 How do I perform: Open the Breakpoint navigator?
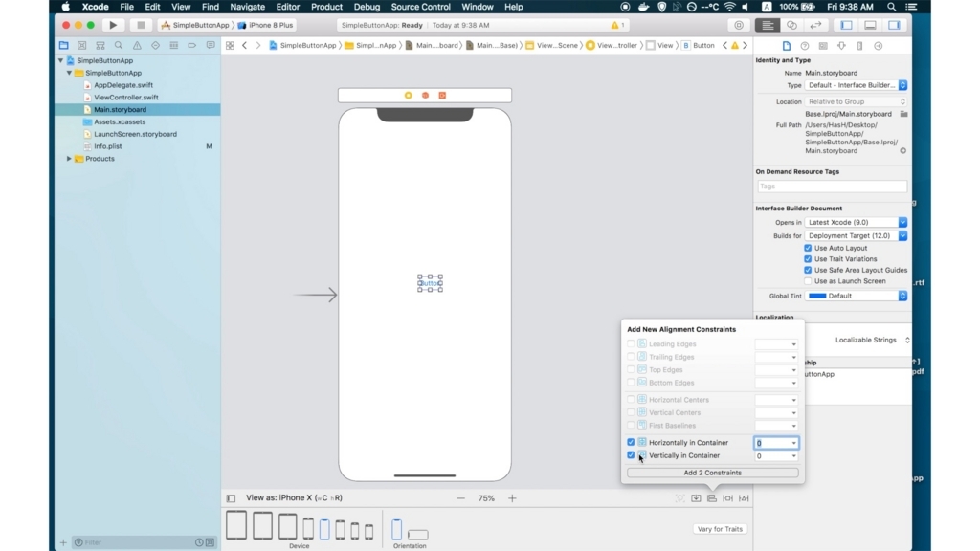[191, 46]
